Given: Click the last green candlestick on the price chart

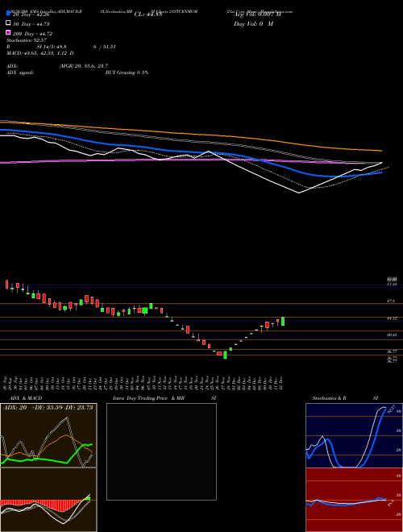Looking at the screenshot, I should click(x=283, y=322).
